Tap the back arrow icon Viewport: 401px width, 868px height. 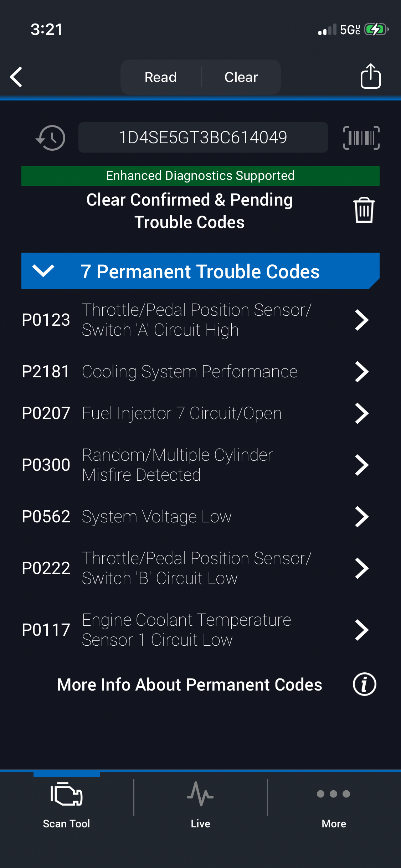(x=16, y=77)
